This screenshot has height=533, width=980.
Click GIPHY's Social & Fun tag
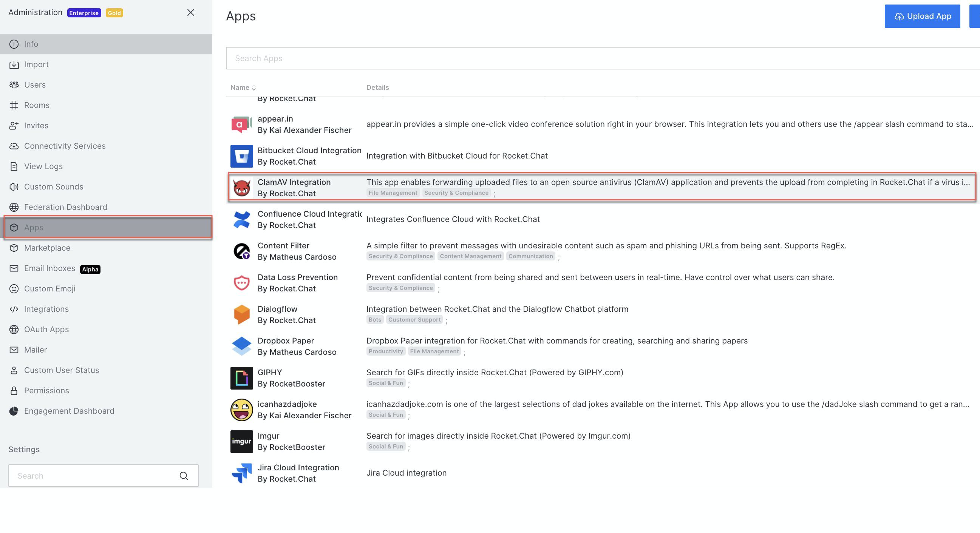click(386, 383)
